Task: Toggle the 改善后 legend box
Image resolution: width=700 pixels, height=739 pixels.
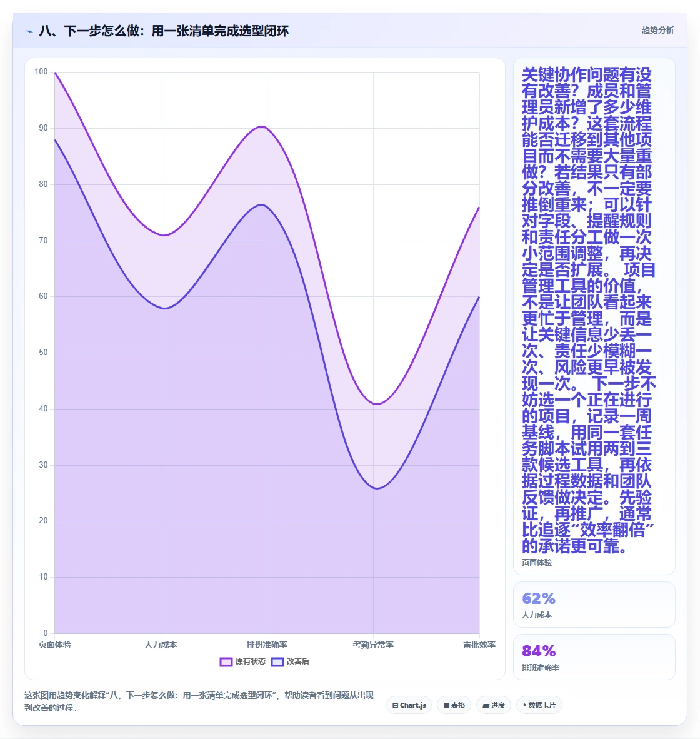Action: (x=277, y=661)
